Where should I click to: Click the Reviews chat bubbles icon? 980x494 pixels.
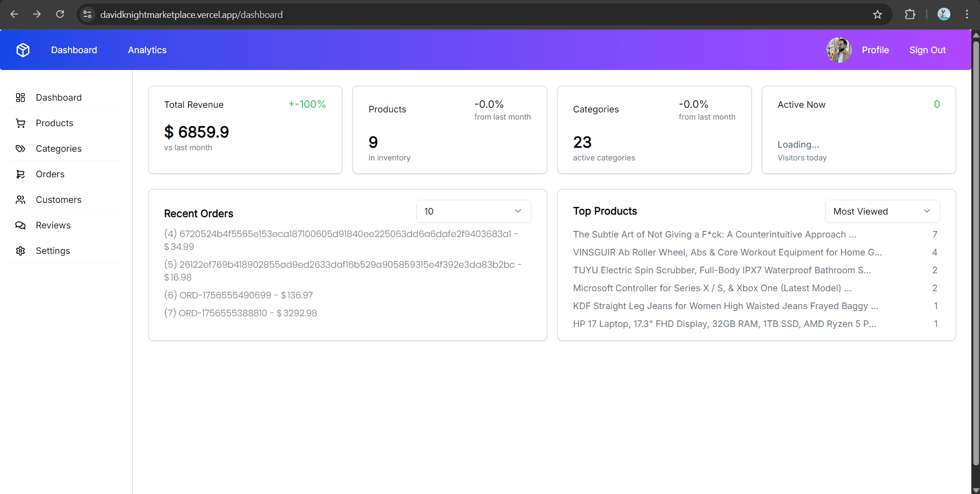(20, 225)
